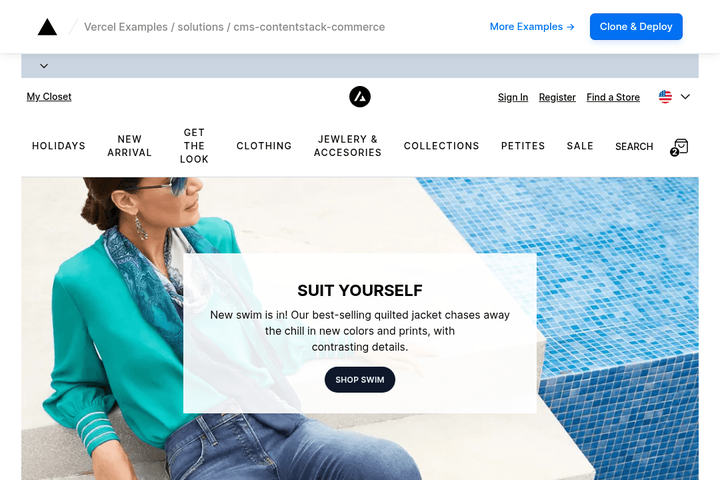Click SEARCH in the navigation bar
The image size is (720, 480).
(x=634, y=147)
